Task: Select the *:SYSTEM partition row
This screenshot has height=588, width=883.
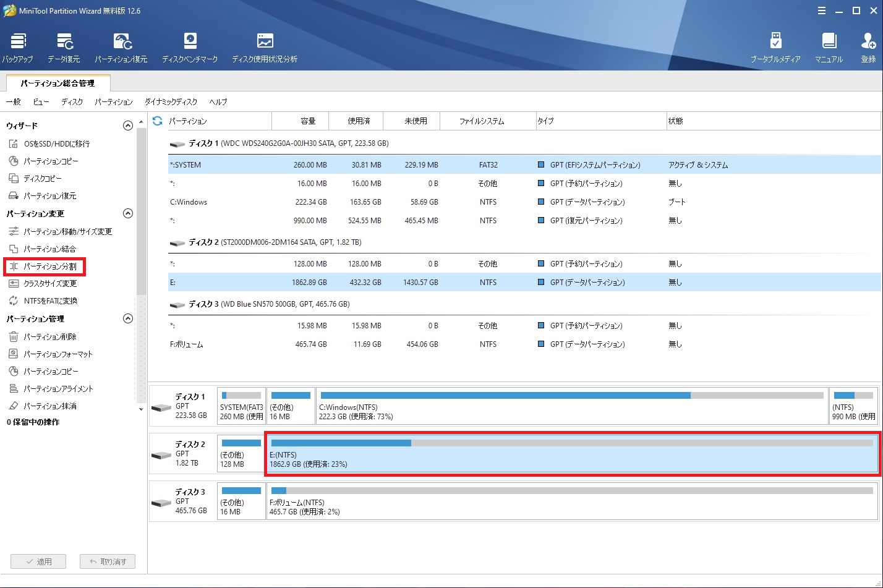Action: coord(524,165)
